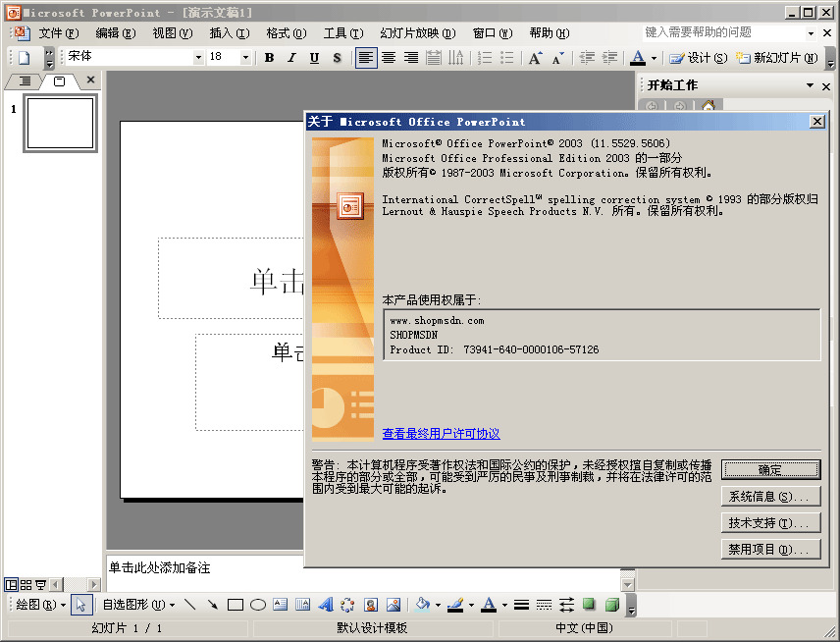Viewport: 840px width, 642px height.
Task: Select the Oval drawing tool
Action: tap(258, 605)
